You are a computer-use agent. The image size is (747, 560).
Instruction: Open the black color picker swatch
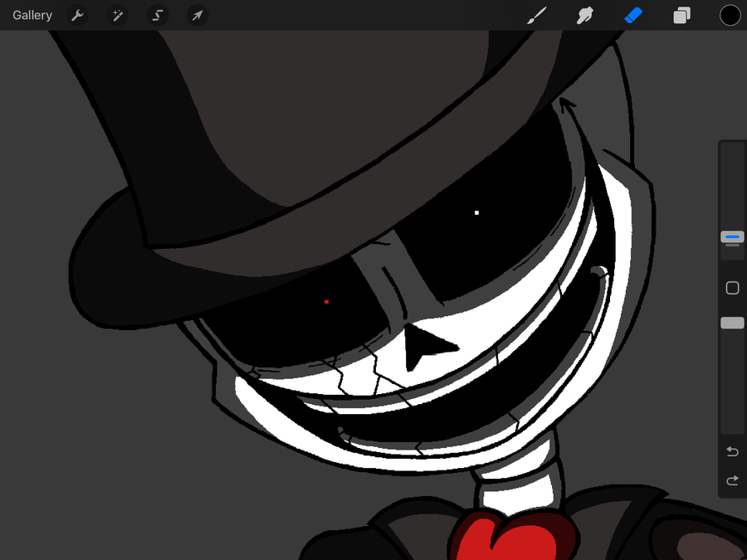pyautogui.click(x=730, y=15)
